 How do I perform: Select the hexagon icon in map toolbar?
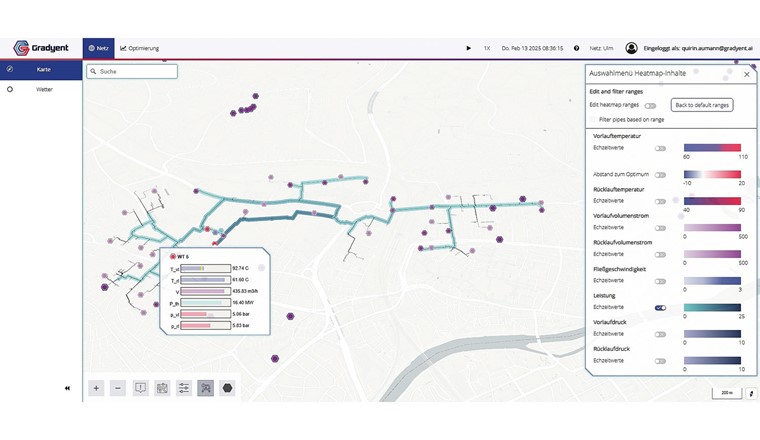coord(228,388)
